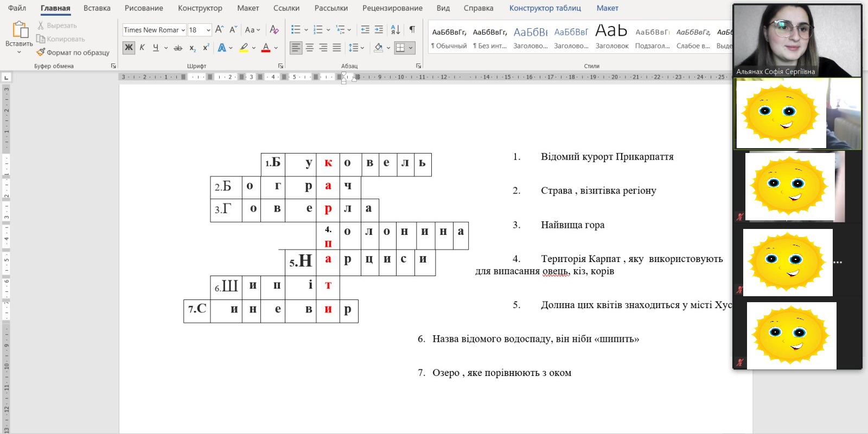This screenshot has height=434, width=868.
Task: Click the tab selector at ruler corner
Action: [5, 78]
